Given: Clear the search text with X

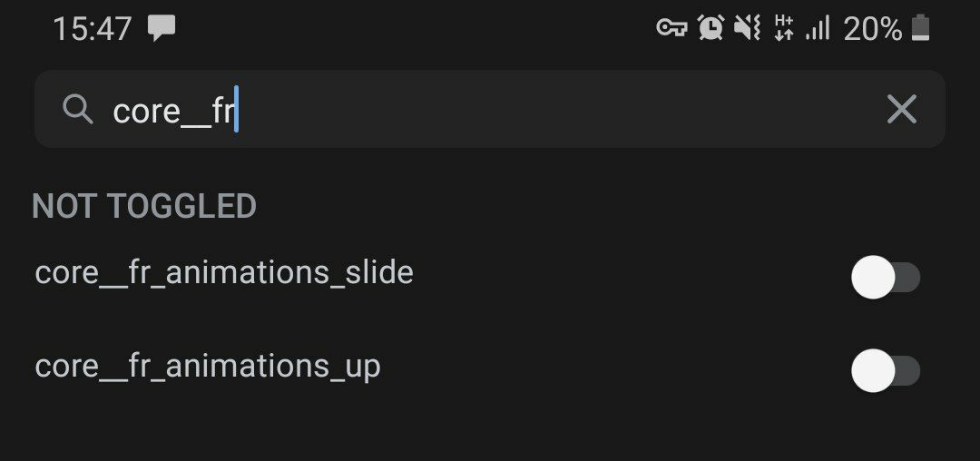Looking at the screenshot, I should [901, 109].
